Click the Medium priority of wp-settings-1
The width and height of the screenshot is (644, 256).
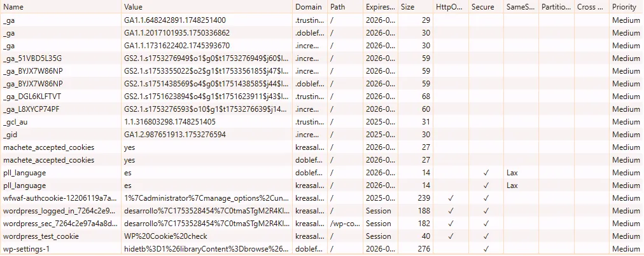pyautogui.click(x=626, y=249)
